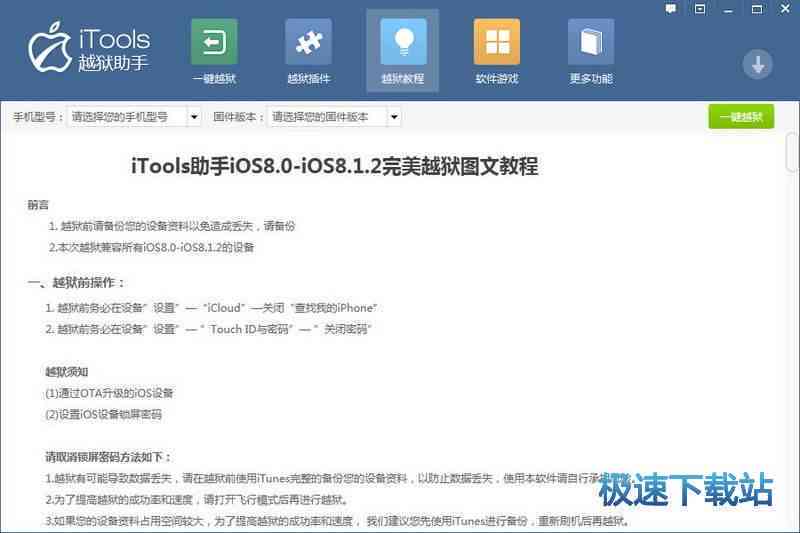Image resolution: width=800 pixels, height=533 pixels.
Task: Click the title bar menu icon
Action: (700, 9)
